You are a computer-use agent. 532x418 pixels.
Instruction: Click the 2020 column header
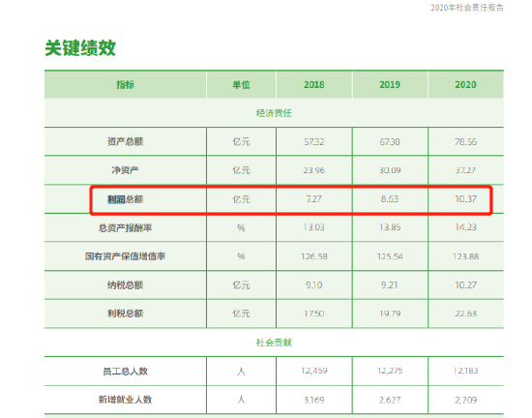(465, 84)
